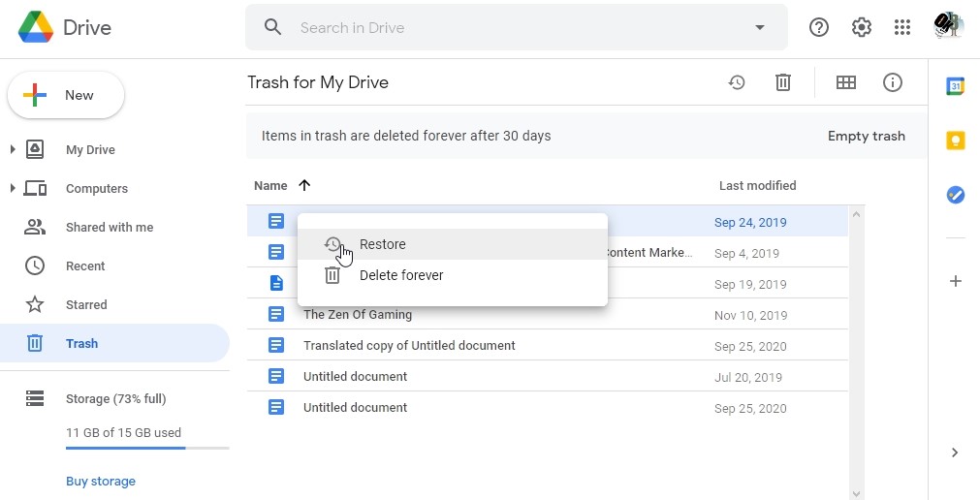Click the storage usage progress bar
Viewport: 980px width, 500px height.
click(147, 448)
